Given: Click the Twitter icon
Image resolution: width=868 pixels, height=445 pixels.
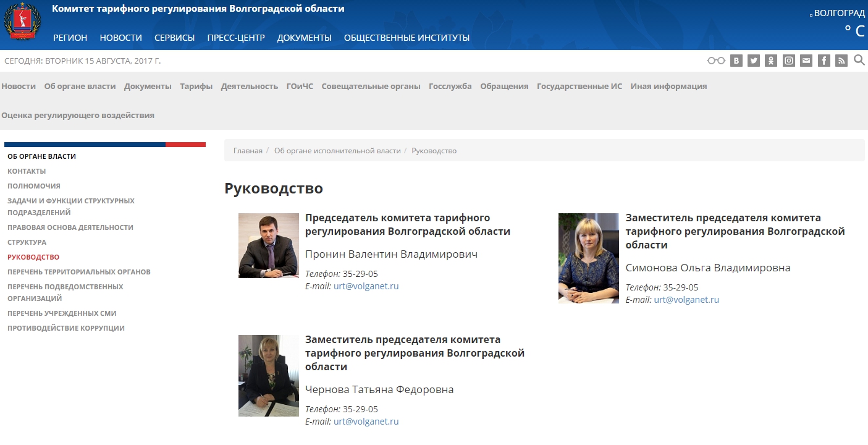Looking at the screenshot, I should tap(753, 61).
